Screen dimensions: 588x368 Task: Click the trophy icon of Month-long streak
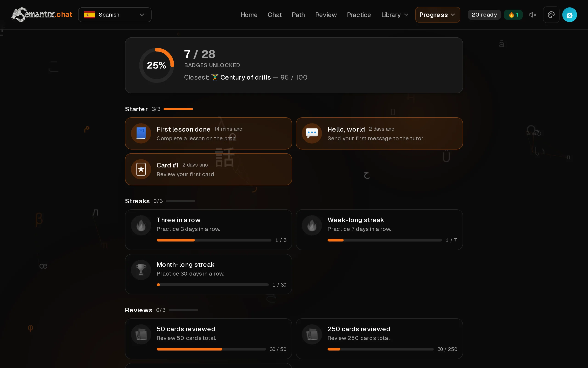[141, 270]
